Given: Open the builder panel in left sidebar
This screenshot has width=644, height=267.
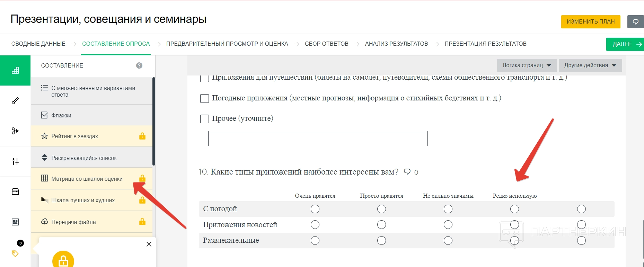Looking at the screenshot, I should pos(15,70).
